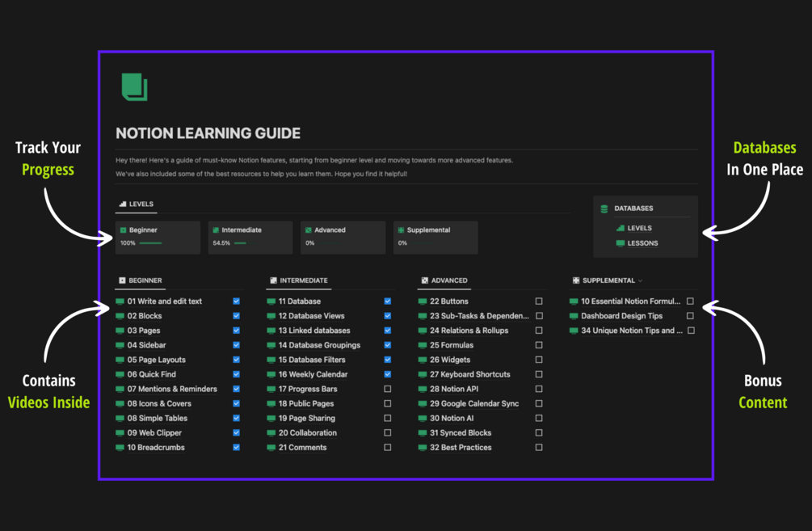Click the green page icon for 11 Database
Viewport: 812px width, 531px height.
[x=271, y=301]
